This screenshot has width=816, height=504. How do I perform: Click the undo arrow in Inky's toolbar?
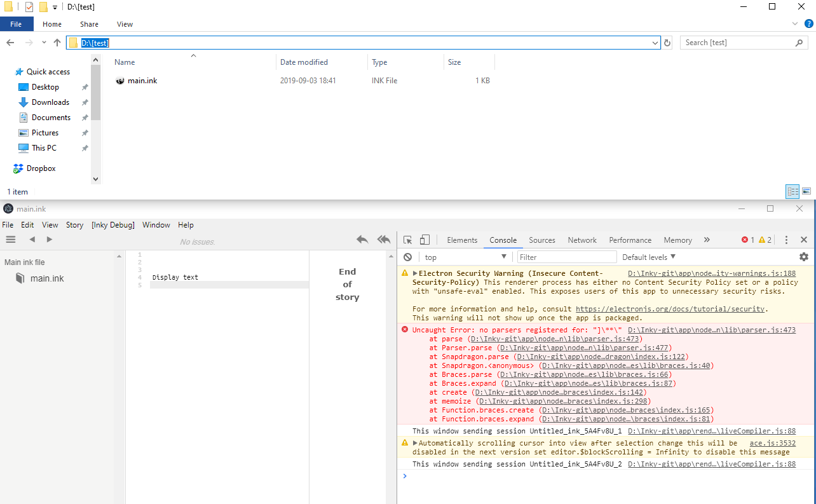[362, 239]
